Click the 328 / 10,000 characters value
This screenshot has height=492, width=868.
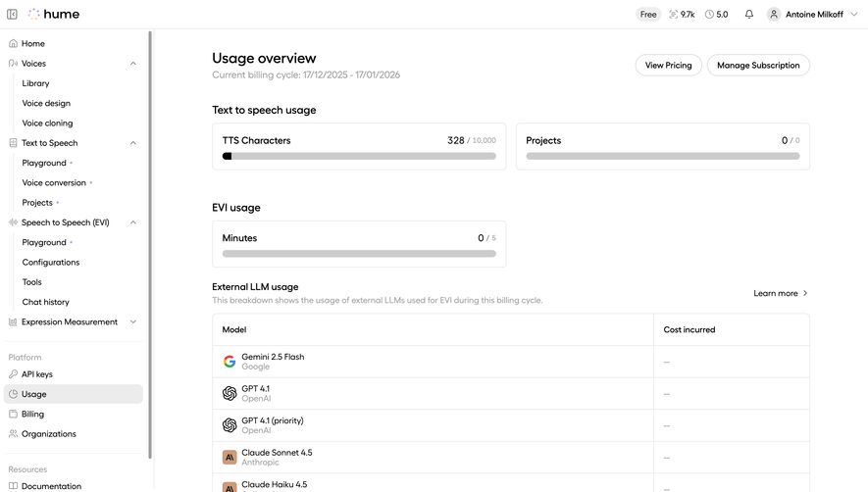coord(472,140)
